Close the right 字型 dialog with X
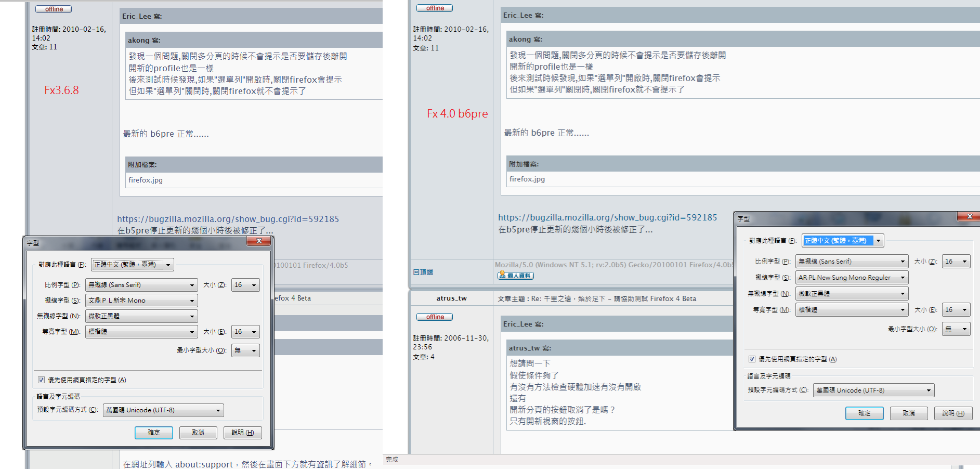 coord(969,216)
